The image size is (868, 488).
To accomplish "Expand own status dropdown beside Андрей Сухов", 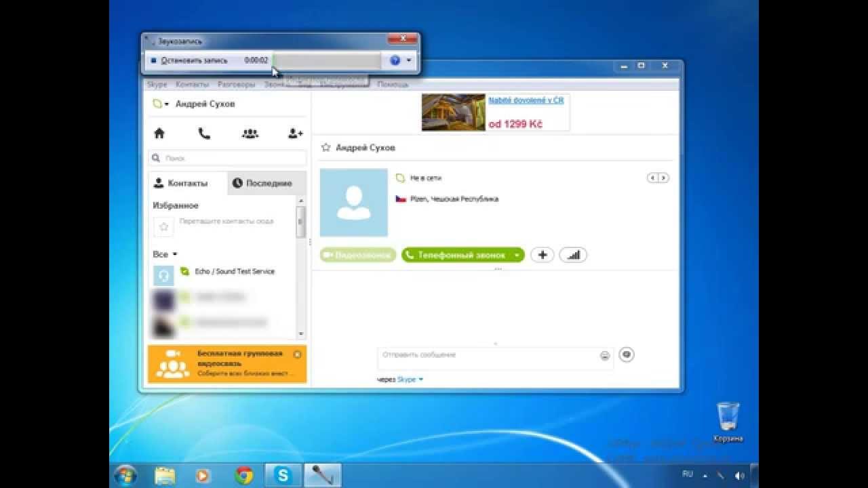I will [x=167, y=104].
